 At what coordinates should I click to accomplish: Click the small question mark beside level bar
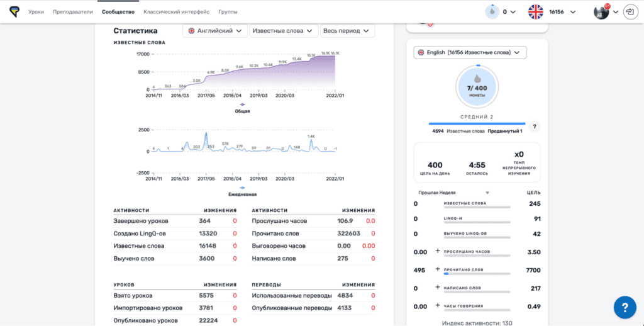pos(534,126)
